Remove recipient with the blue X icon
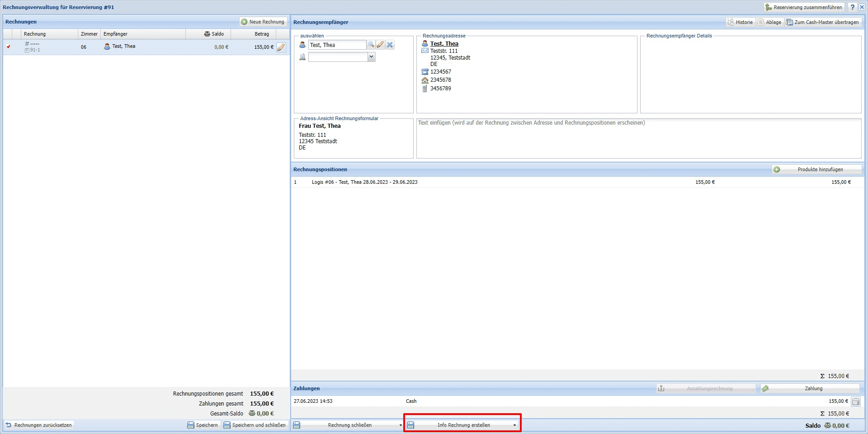 390,45
